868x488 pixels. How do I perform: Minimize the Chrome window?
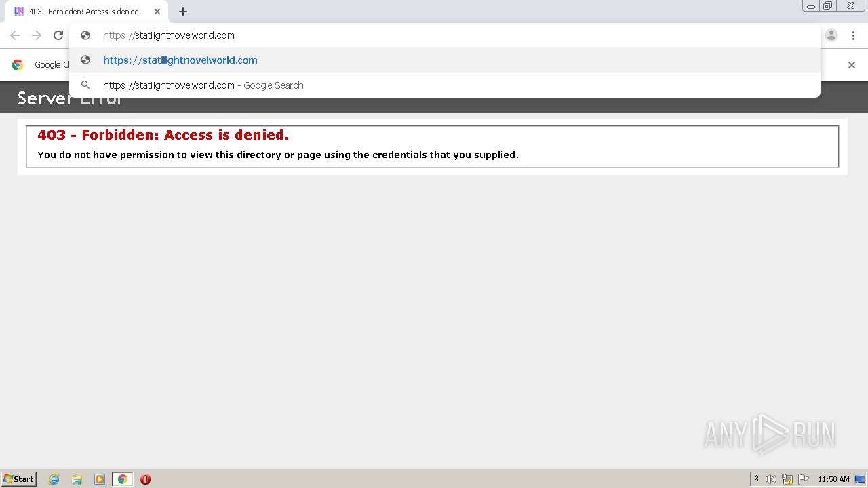tap(811, 6)
